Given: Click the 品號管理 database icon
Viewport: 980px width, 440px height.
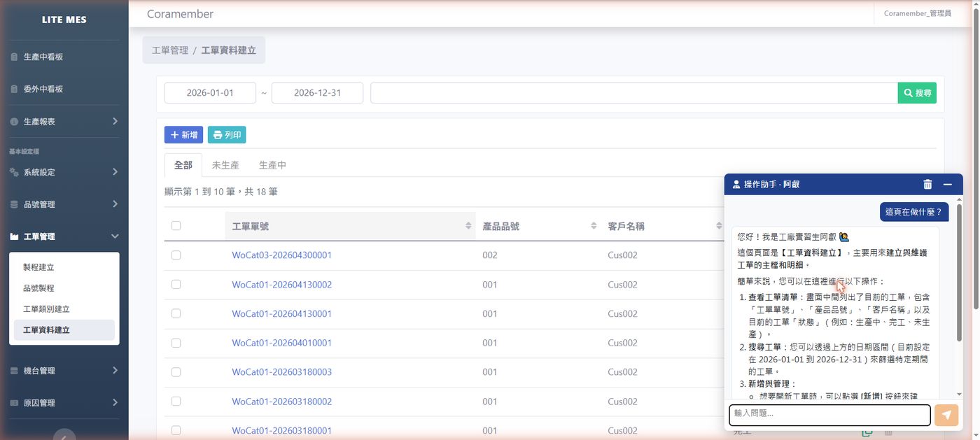Looking at the screenshot, I should [14, 204].
